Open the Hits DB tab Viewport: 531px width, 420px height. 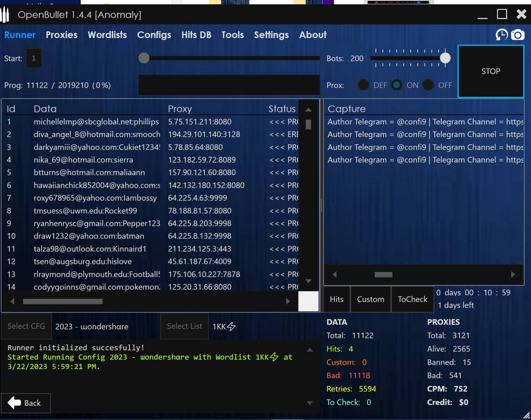point(196,35)
